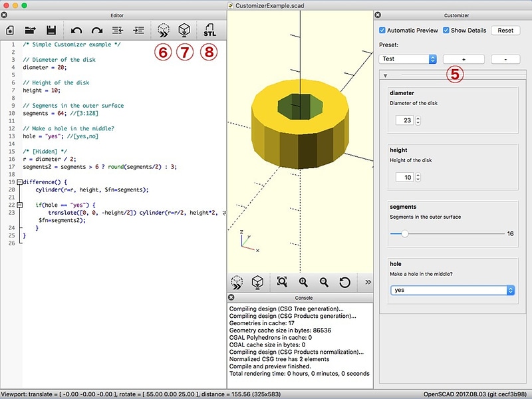The height and width of the screenshot is (399, 532).
Task: Remove the preset with the minus button
Action: (x=505, y=59)
